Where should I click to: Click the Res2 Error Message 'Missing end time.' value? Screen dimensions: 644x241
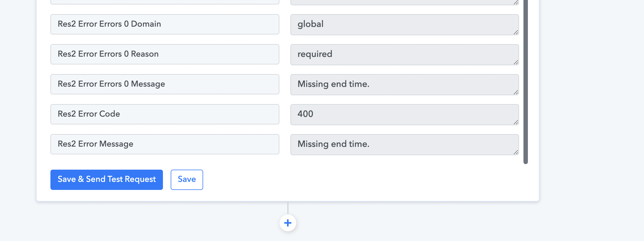coord(405,145)
